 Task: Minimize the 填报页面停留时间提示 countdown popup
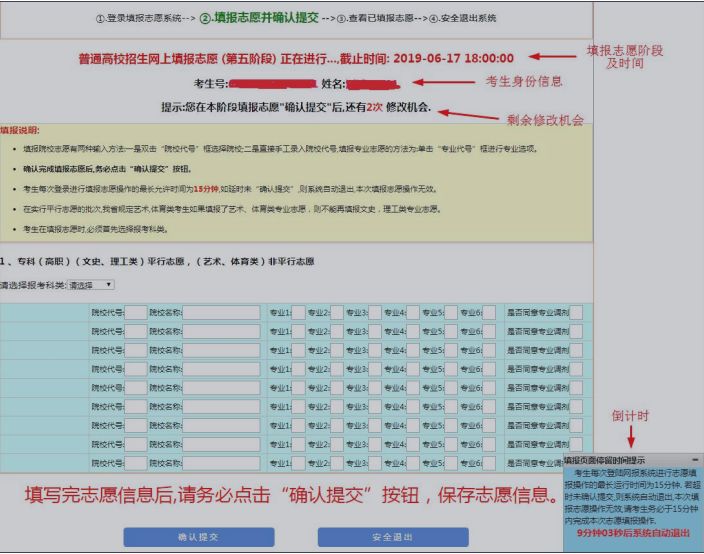[x=696, y=459]
